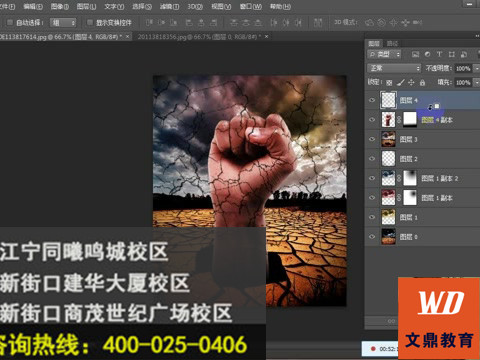
Task: Click the lock all padlock icon
Action: coord(422,82)
